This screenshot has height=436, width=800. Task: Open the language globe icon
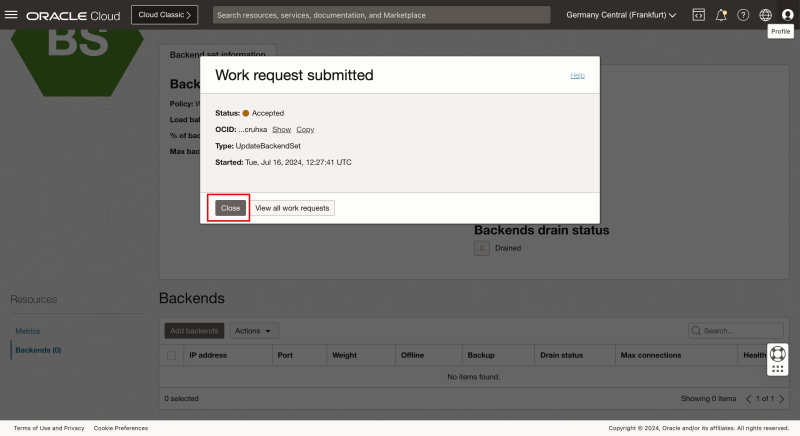click(765, 15)
